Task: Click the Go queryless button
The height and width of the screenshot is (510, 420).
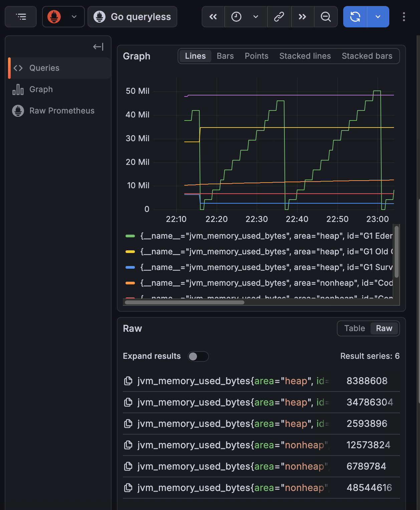Action: click(132, 17)
